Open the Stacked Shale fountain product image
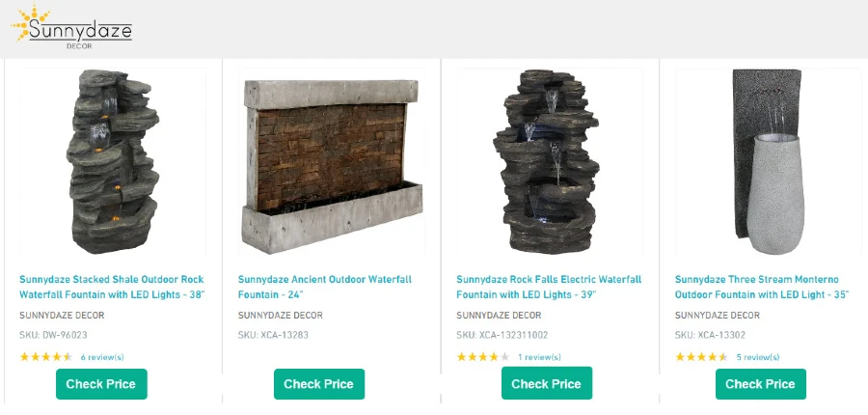Image resolution: width=868 pixels, height=415 pixels. [113, 161]
